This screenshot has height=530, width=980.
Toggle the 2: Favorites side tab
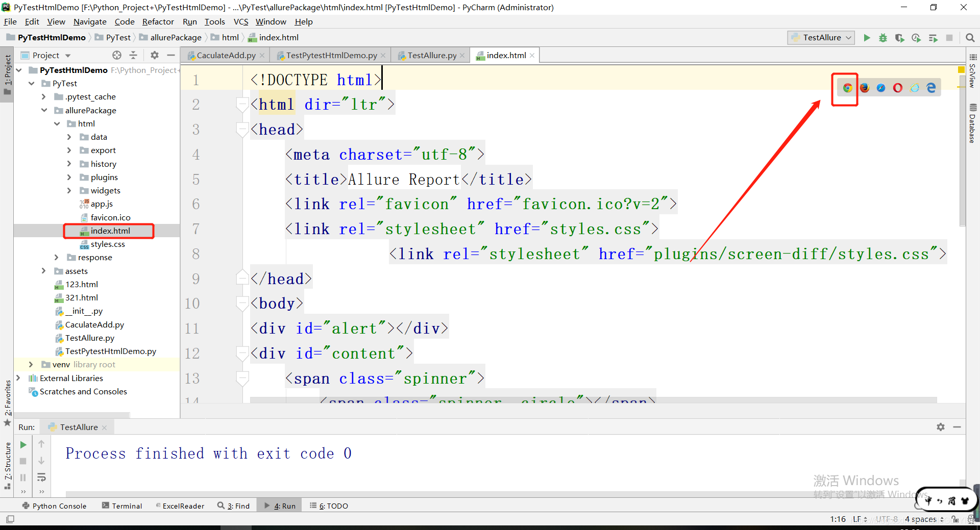pyautogui.click(x=7, y=403)
